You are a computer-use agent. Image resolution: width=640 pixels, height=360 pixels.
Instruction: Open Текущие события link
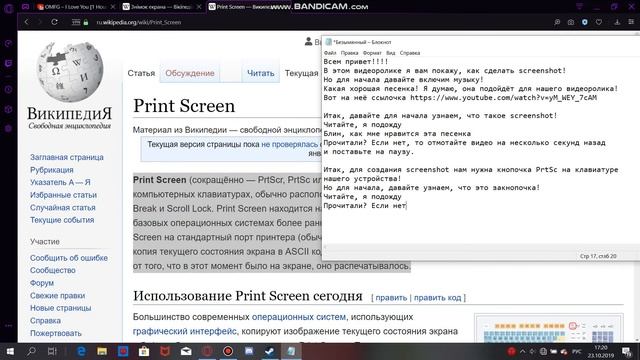point(62,220)
